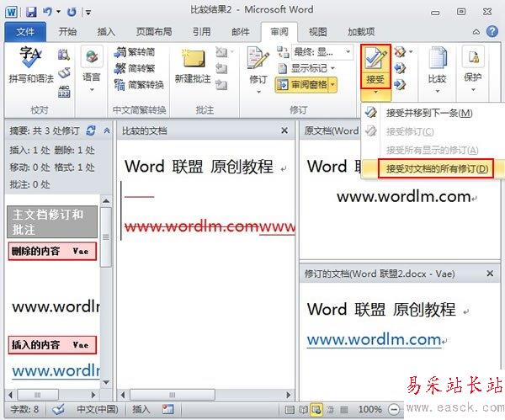Select 接受并移到下一条(M) menu item

point(429,113)
